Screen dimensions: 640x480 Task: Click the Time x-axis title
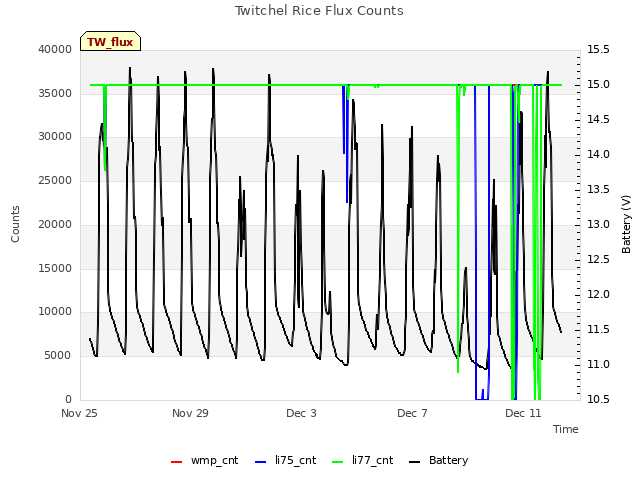coord(566,429)
